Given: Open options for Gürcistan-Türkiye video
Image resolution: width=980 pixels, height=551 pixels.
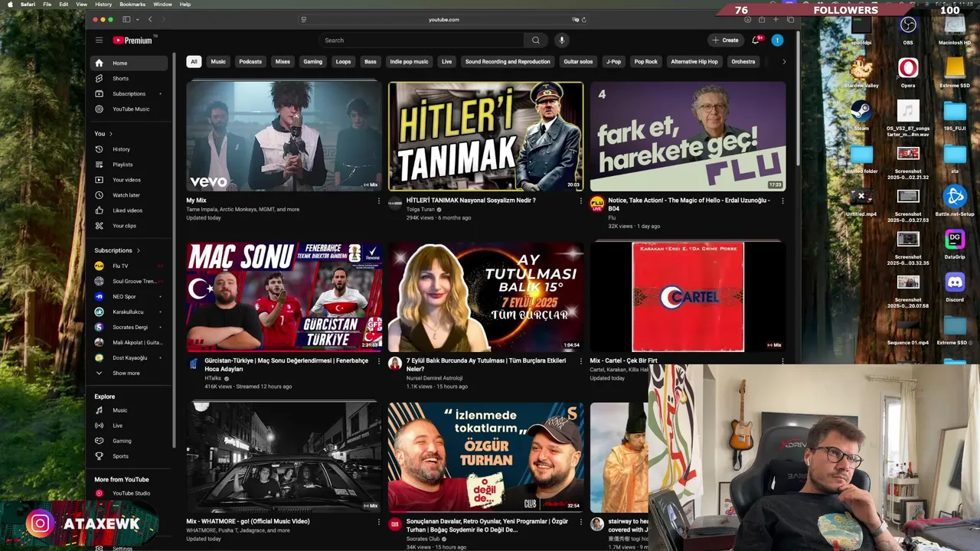Looking at the screenshot, I should (378, 361).
